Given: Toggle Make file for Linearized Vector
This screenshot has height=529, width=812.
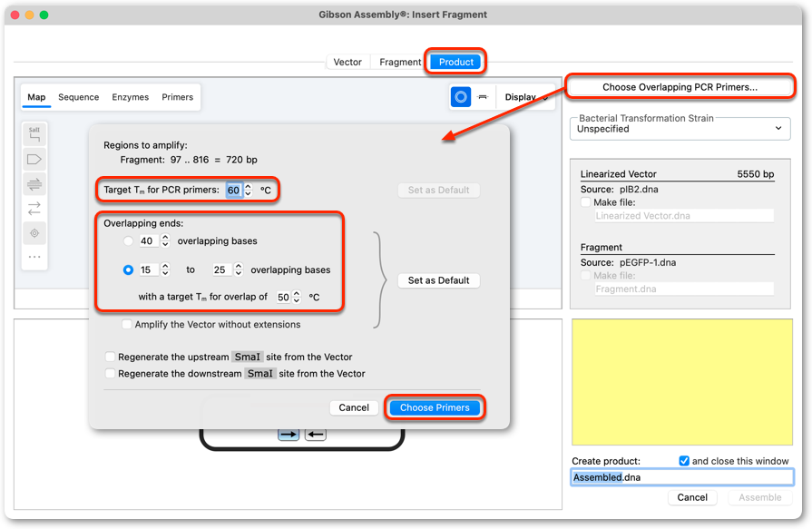Looking at the screenshot, I should (x=586, y=202).
